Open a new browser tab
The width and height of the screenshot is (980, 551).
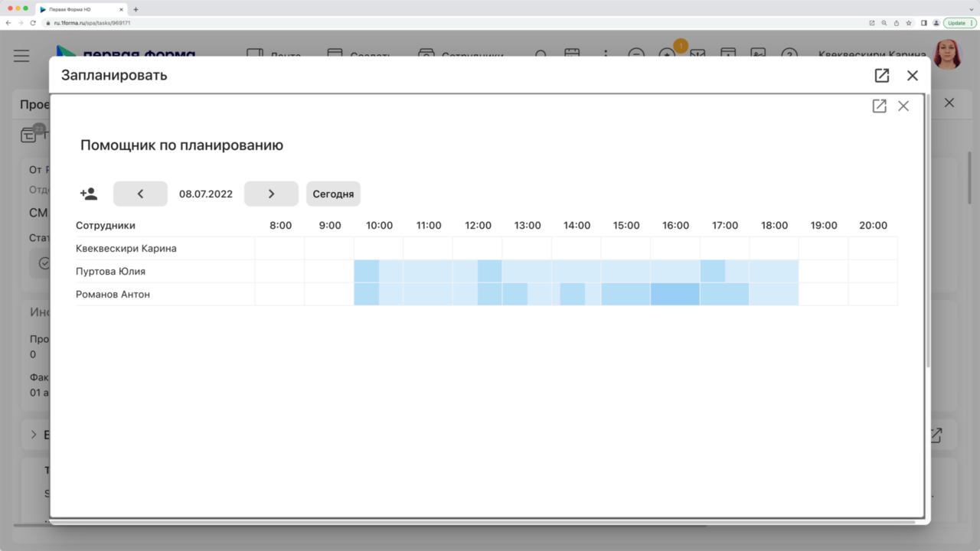click(136, 9)
